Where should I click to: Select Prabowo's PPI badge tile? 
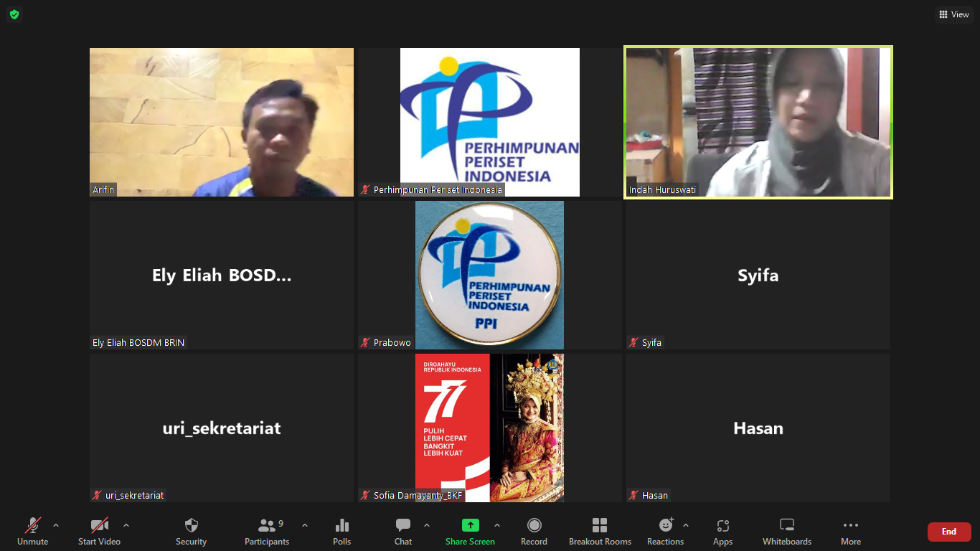[x=490, y=275]
